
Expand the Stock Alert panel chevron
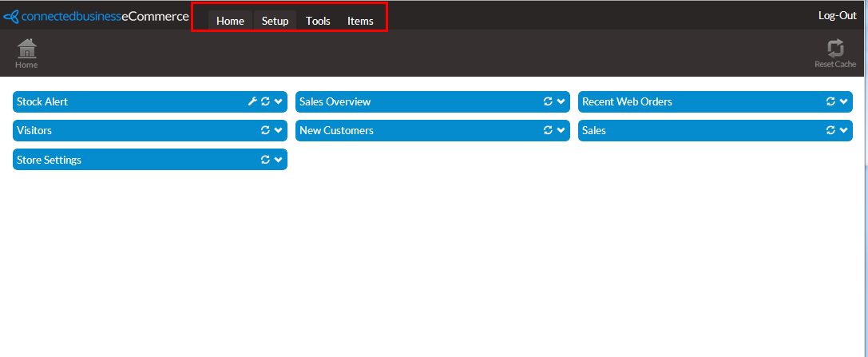pos(278,101)
